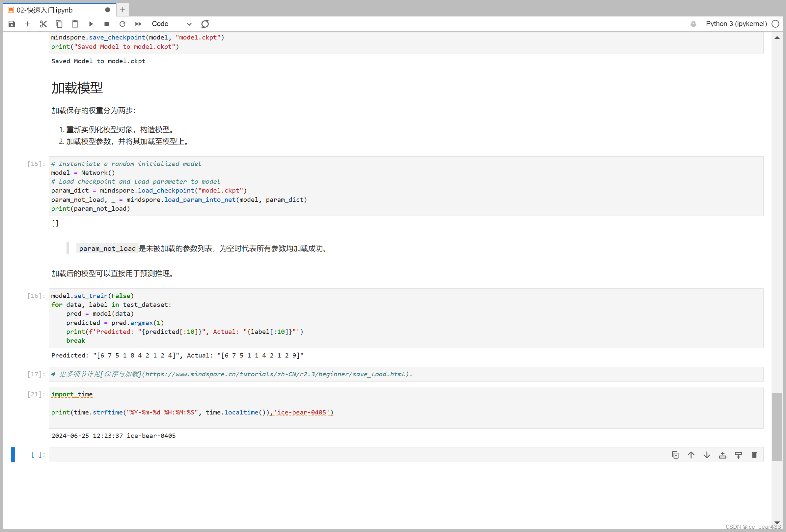The width and height of the screenshot is (786, 532).
Task: Move the active cell down
Action: [x=707, y=455]
